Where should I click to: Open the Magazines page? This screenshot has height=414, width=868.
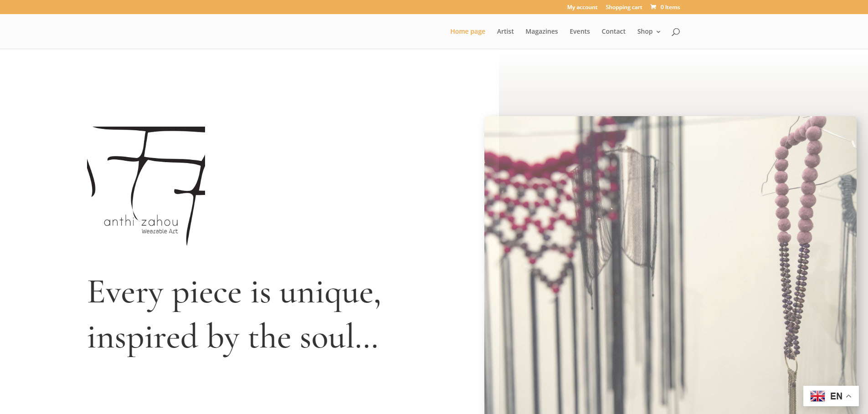[541, 31]
